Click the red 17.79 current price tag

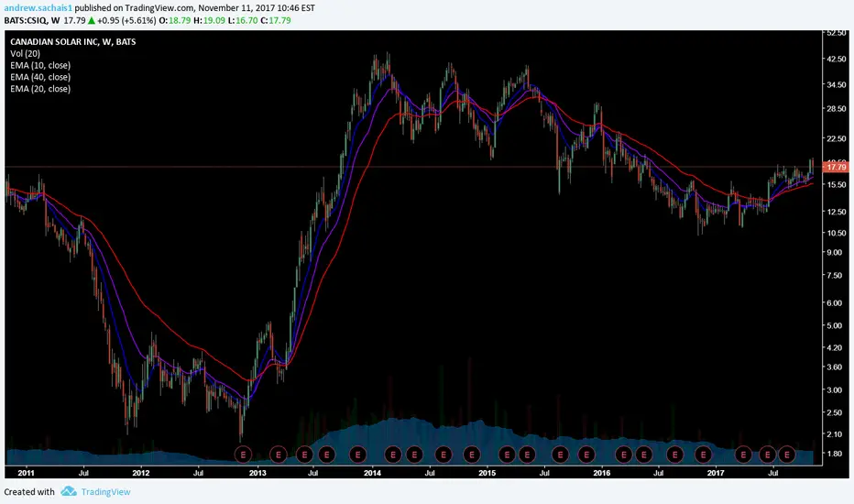pos(836,167)
